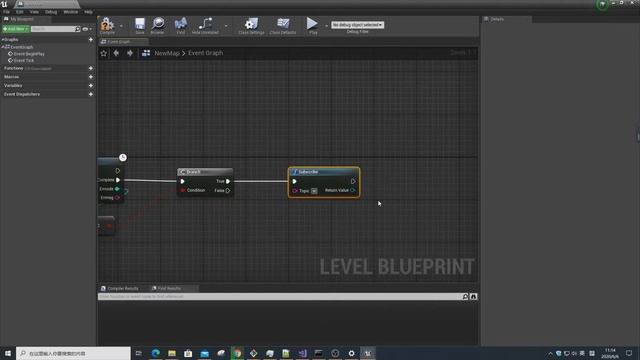
Task: Click the graph grid icon beside NewMap
Action: pos(146,53)
